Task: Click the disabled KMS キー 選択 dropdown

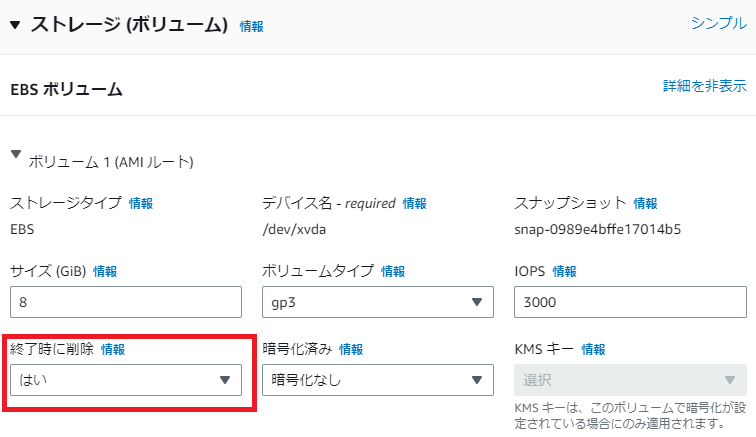Action: click(x=630, y=380)
